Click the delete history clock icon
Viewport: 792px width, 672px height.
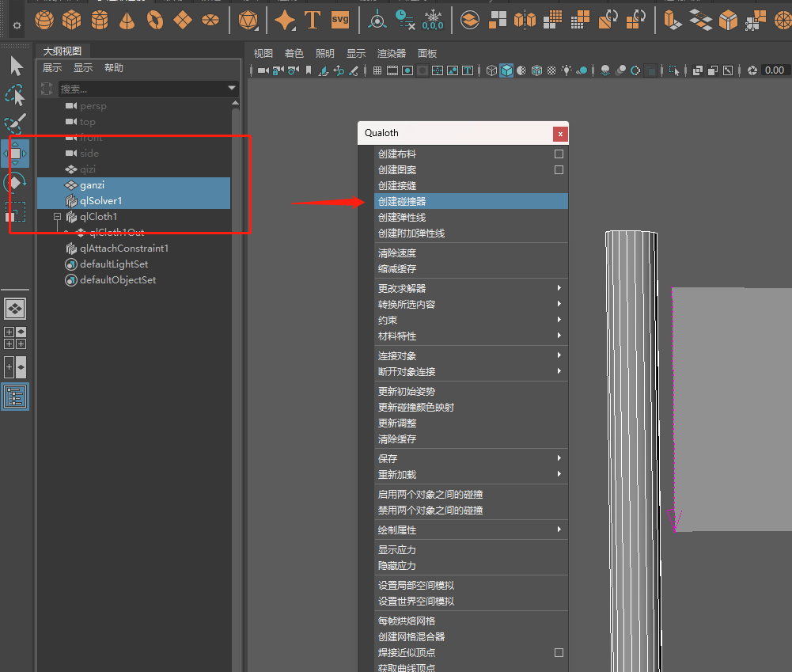tap(405, 21)
